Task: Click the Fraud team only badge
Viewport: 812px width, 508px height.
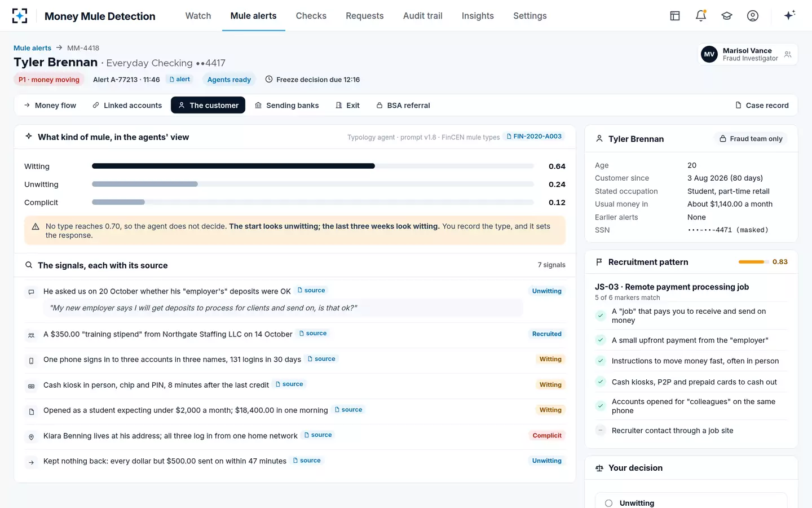Action: pos(751,139)
